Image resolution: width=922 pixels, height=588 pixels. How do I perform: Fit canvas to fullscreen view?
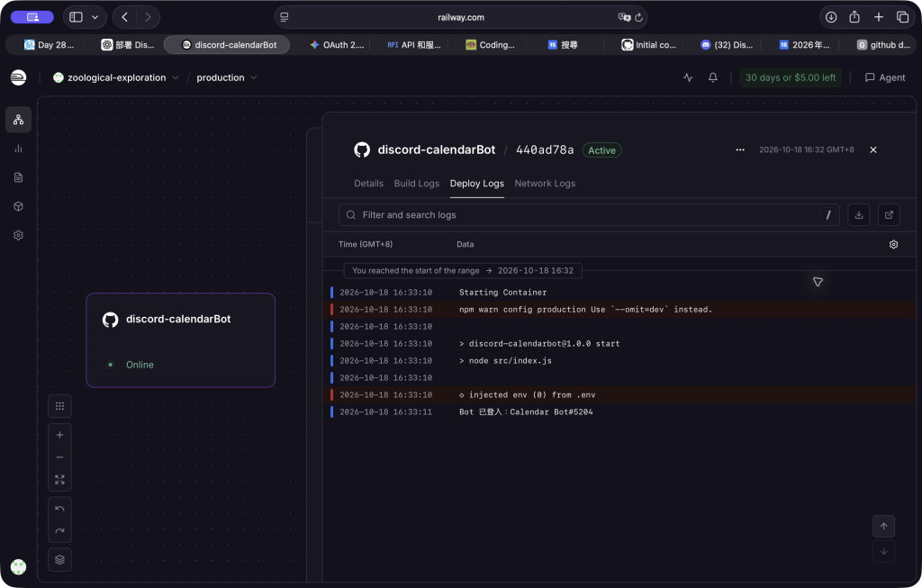59,480
